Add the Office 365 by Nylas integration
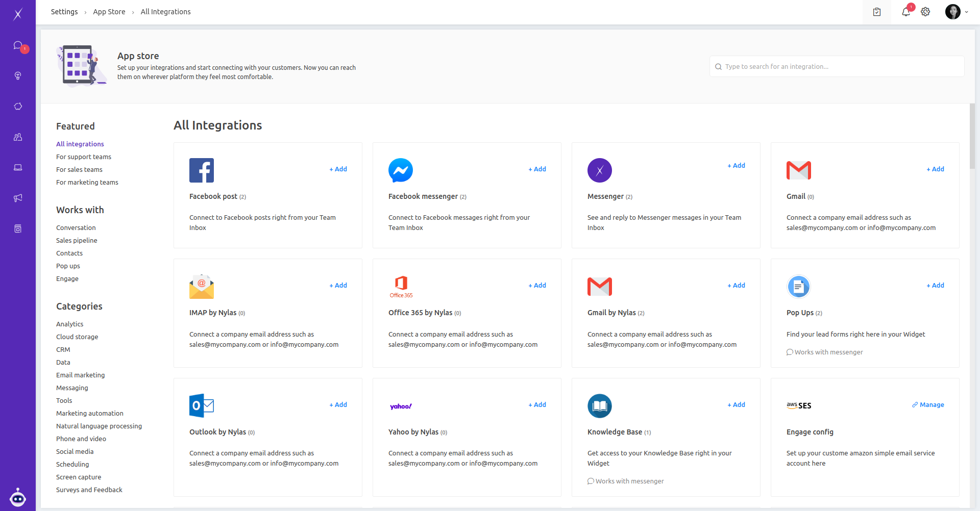This screenshot has height=511, width=980. tap(537, 286)
